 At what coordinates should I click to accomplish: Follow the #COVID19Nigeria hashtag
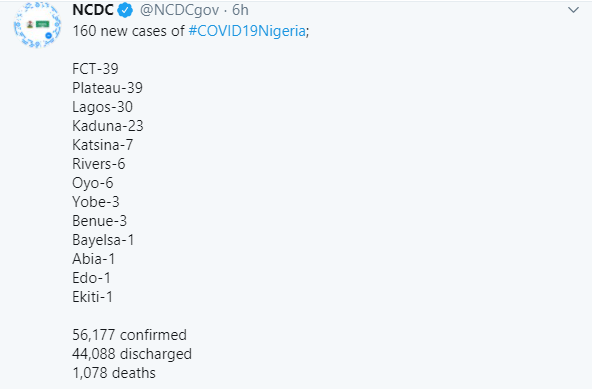247,31
